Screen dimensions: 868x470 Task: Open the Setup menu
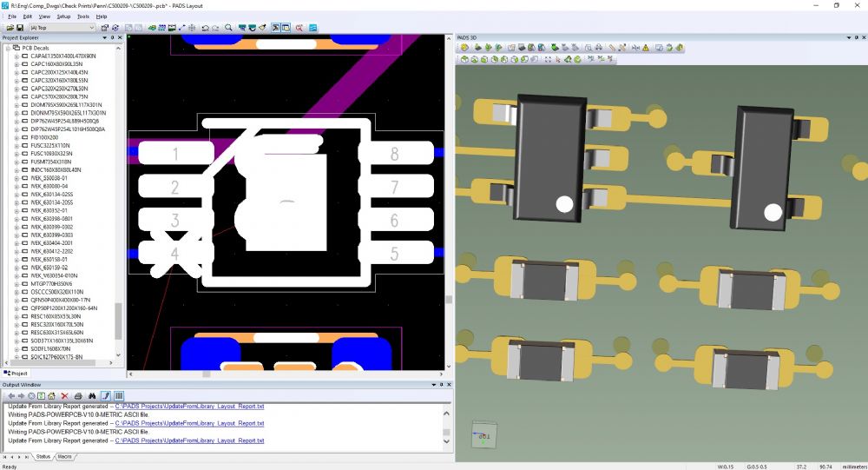coord(63,17)
